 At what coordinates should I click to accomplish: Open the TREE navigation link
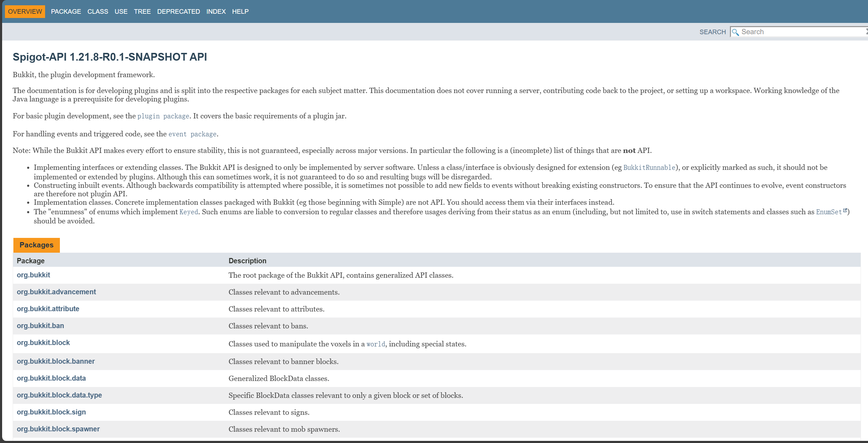(x=142, y=12)
